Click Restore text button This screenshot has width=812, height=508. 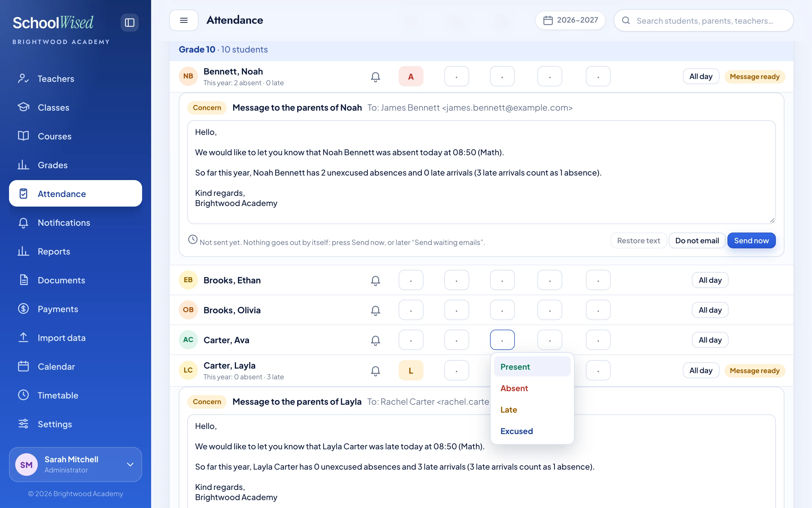pos(639,240)
